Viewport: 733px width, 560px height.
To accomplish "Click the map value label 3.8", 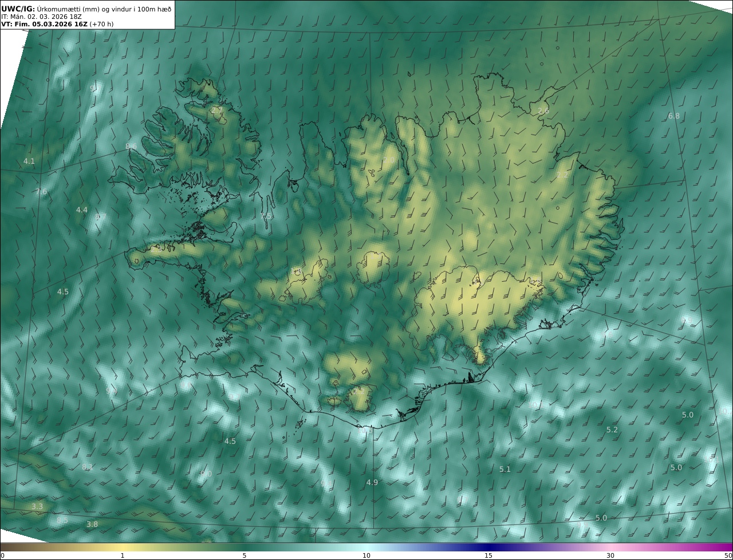I will click(x=92, y=524).
